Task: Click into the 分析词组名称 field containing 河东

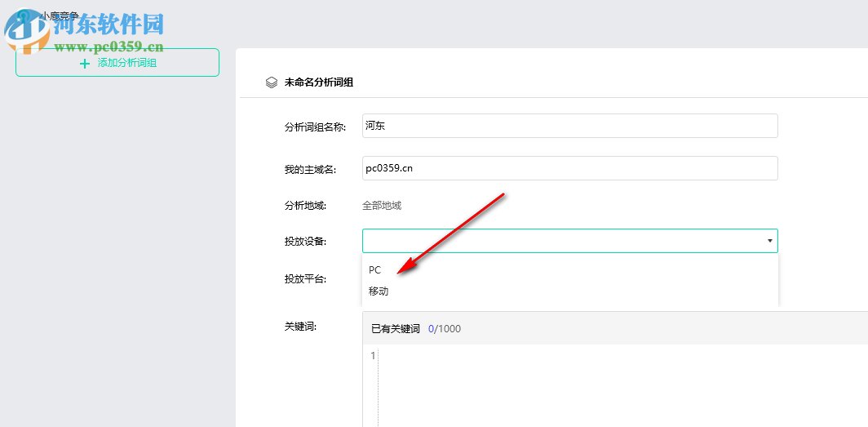Action: [x=569, y=126]
